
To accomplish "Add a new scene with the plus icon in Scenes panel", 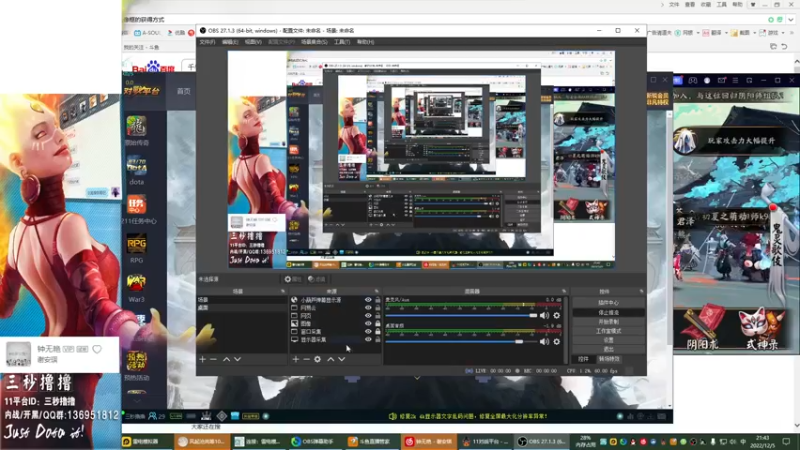I will tap(203, 359).
